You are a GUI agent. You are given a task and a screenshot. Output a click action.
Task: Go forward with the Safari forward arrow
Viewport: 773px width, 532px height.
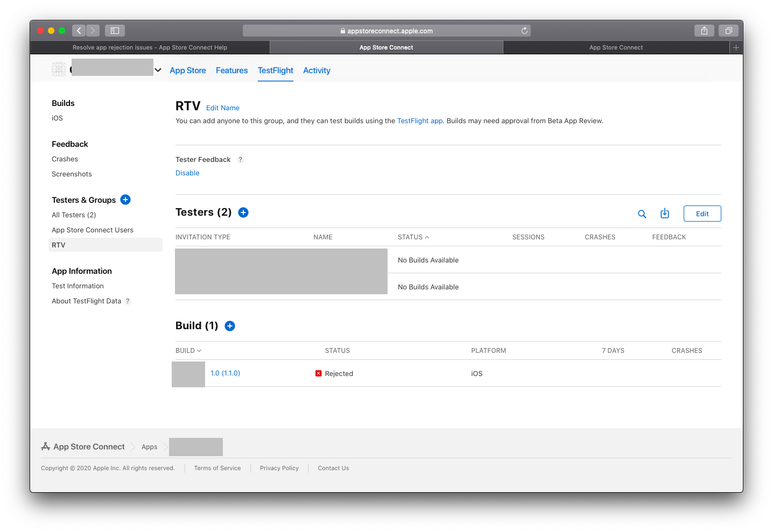93,31
